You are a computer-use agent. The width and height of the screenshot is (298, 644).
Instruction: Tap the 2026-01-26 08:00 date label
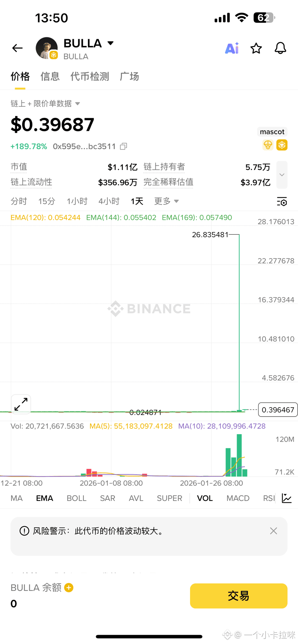(211, 483)
